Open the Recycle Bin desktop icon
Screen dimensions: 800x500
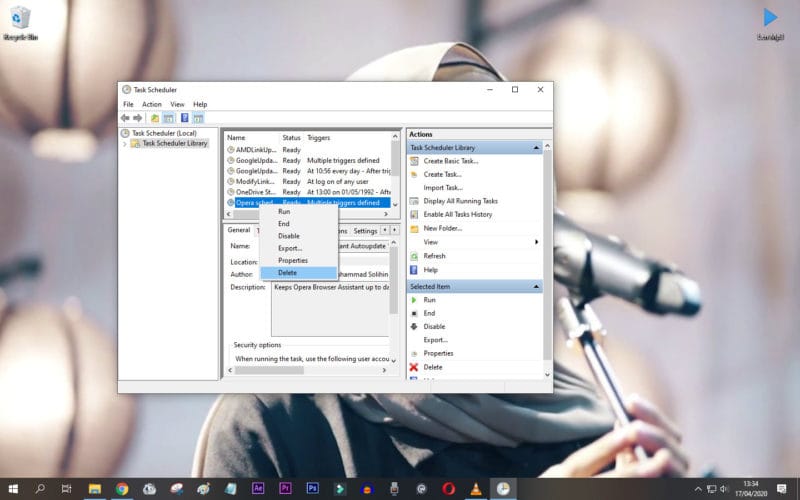tap(20, 23)
